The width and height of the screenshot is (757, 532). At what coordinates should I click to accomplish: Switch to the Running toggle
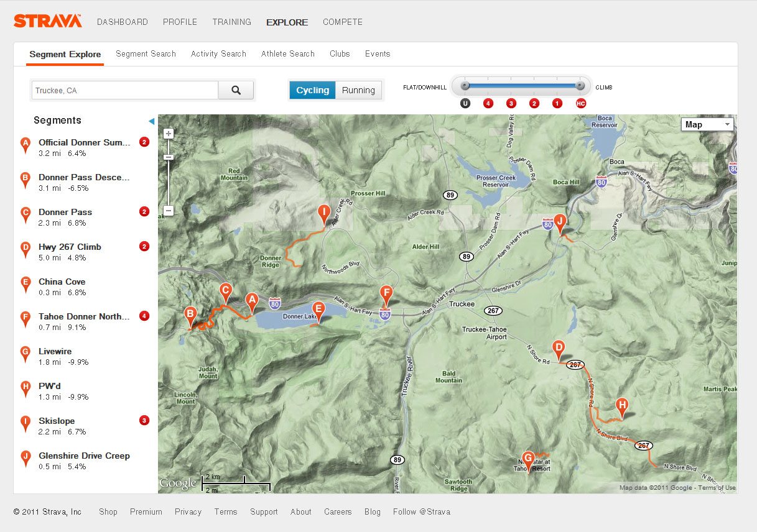(x=358, y=90)
